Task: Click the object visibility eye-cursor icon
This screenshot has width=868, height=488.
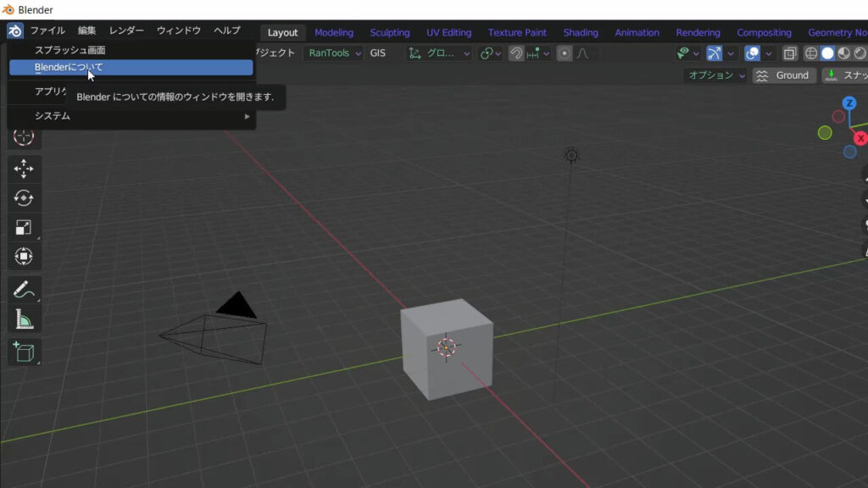Action: [x=683, y=53]
